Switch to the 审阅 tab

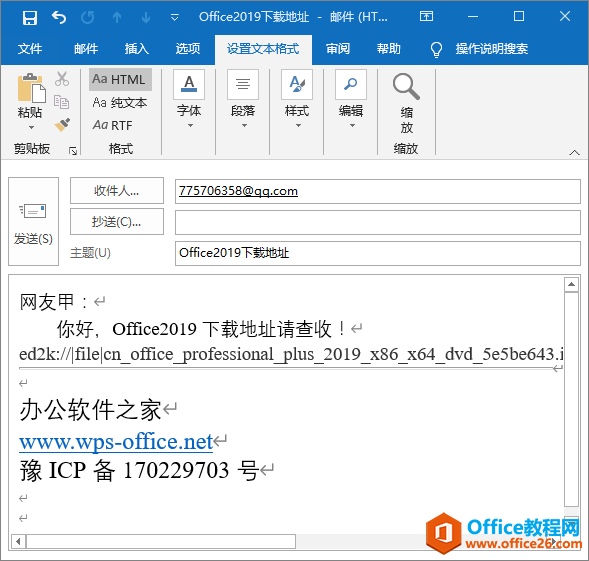pos(338,49)
